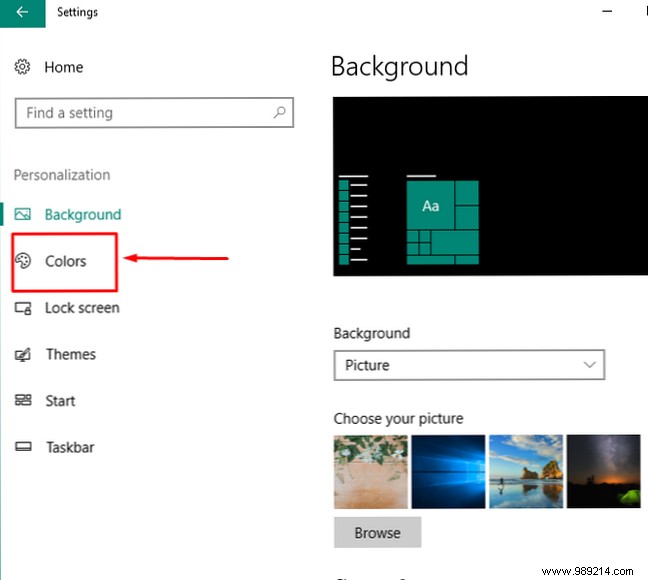Click the Find a setting search box
This screenshot has width=648, height=580.
(x=154, y=112)
